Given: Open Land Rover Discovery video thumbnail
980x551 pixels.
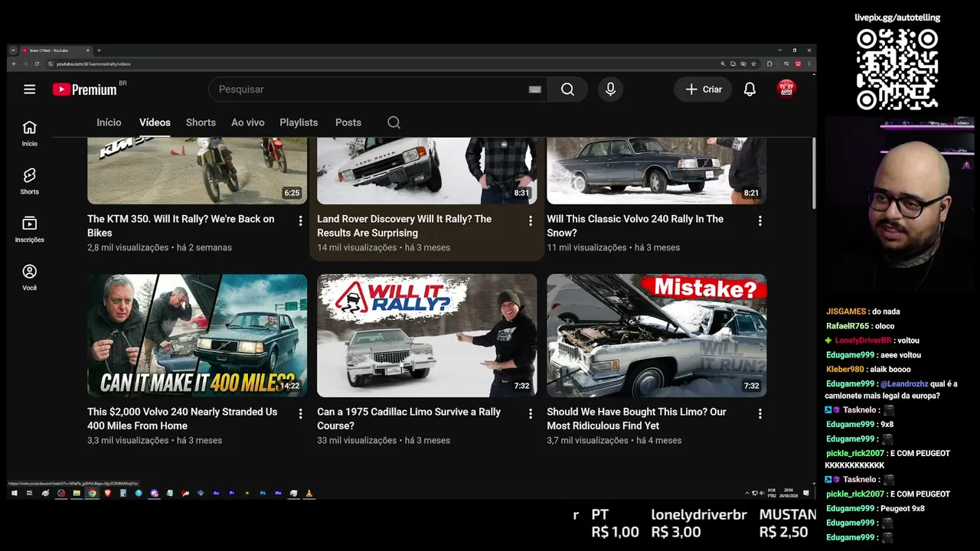Looking at the screenshot, I should click(427, 171).
